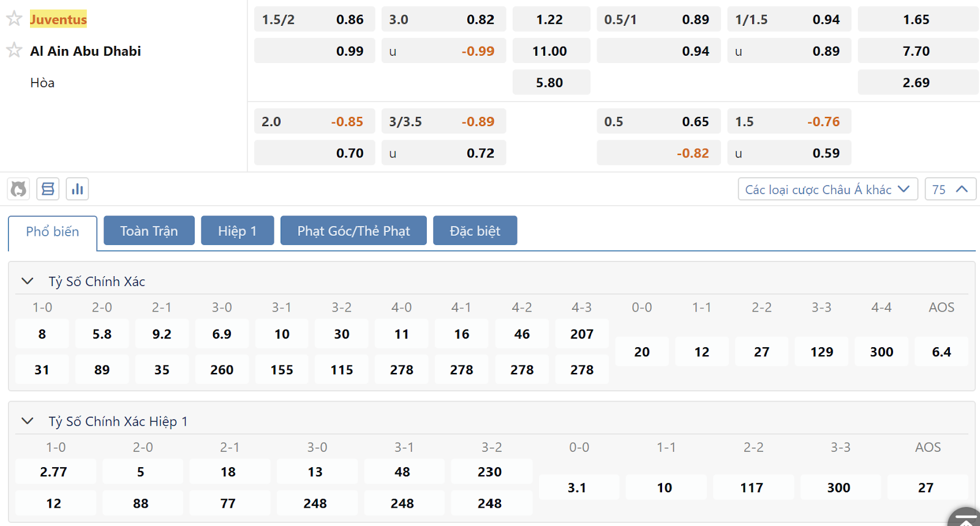The height and width of the screenshot is (526, 980).
Task: Open 'Các loại cược Châu Á khác' dropdown
Action: click(x=827, y=189)
